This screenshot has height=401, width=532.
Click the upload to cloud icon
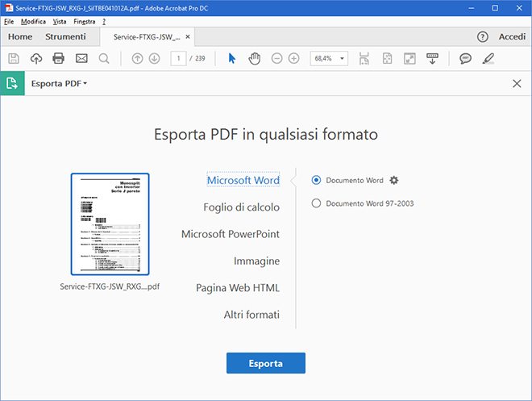click(35, 59)
